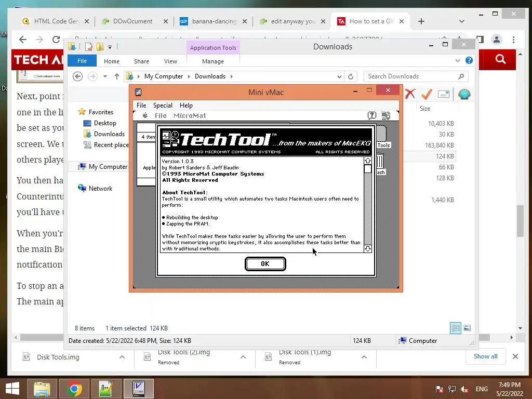
Task: Click the My Computer breadcrumb segment
Action: 164,76
